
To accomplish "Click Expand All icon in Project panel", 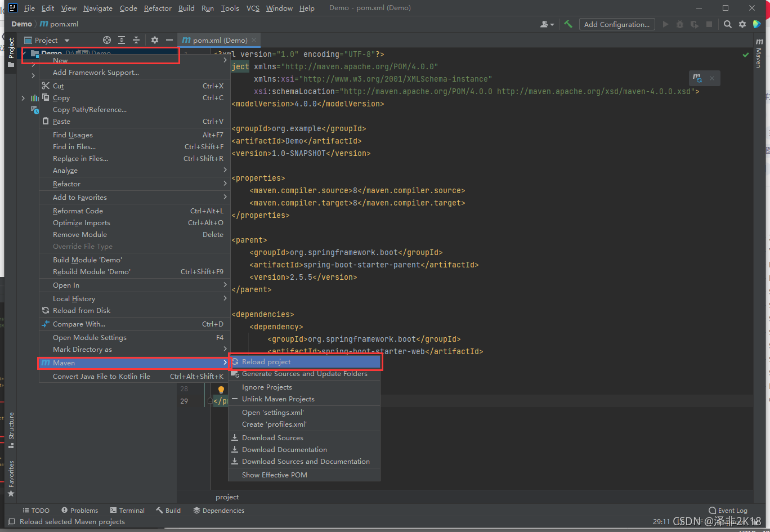I will coord(122,40).
